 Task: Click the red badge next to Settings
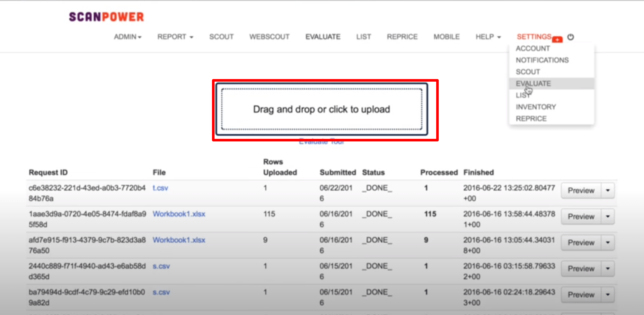tap(557, 39)
